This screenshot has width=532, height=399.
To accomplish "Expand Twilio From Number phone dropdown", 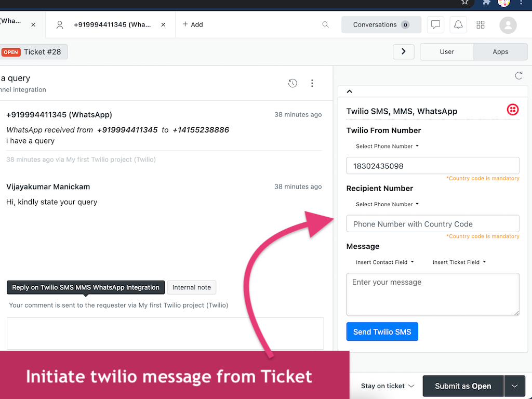I will pos(387,147).
